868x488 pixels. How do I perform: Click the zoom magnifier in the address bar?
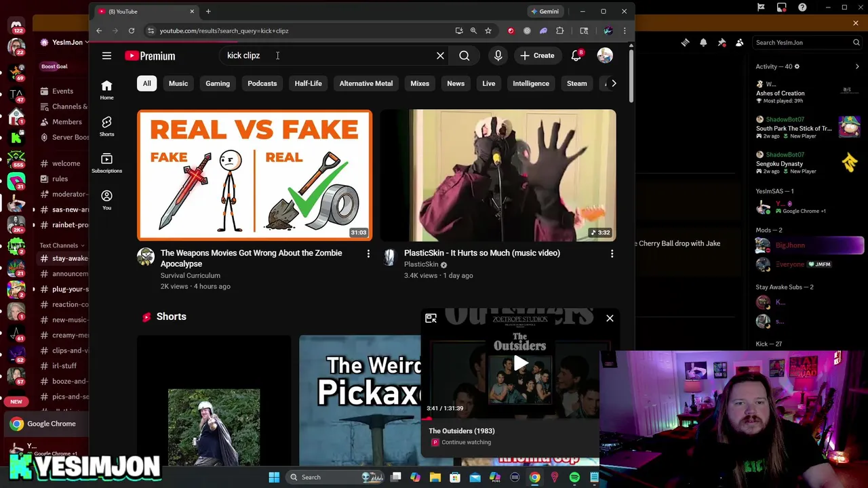click(473, 30)
